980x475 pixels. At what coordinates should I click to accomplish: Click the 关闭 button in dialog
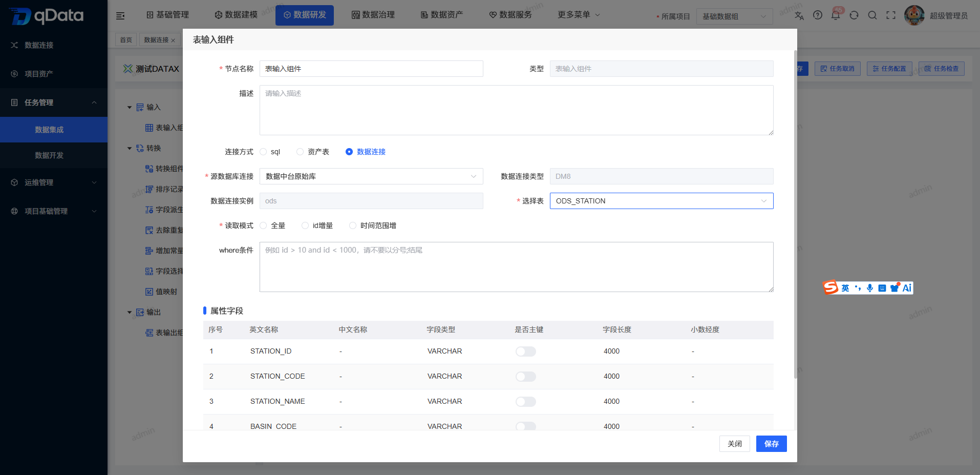click(735, 444)
